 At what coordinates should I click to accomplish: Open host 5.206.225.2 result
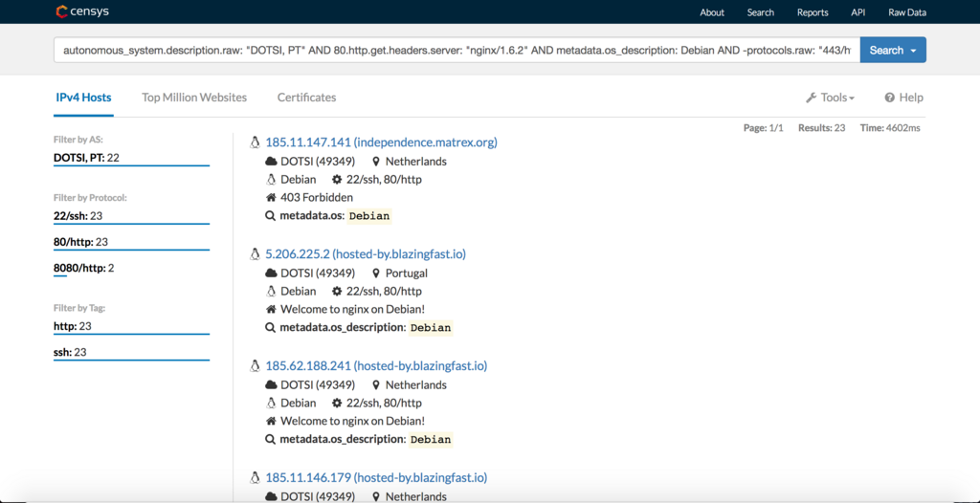point(366,254)
